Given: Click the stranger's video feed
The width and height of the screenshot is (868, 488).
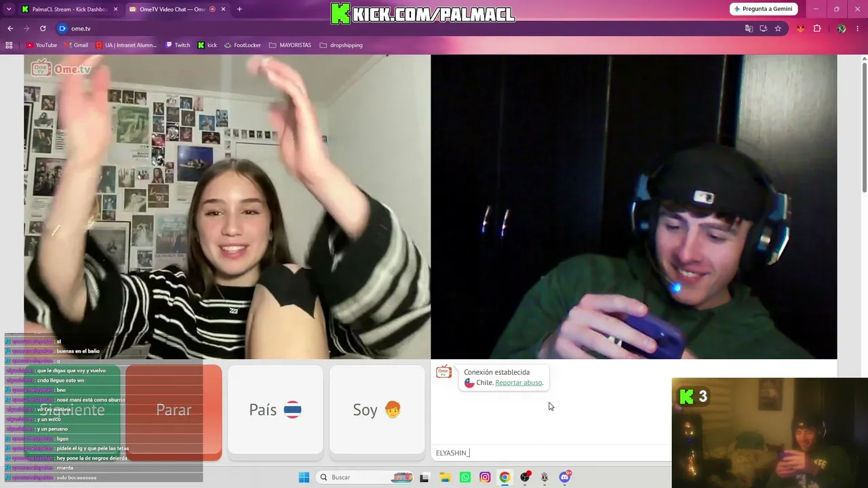Looking at the screenshot, I should click(227, 207).
